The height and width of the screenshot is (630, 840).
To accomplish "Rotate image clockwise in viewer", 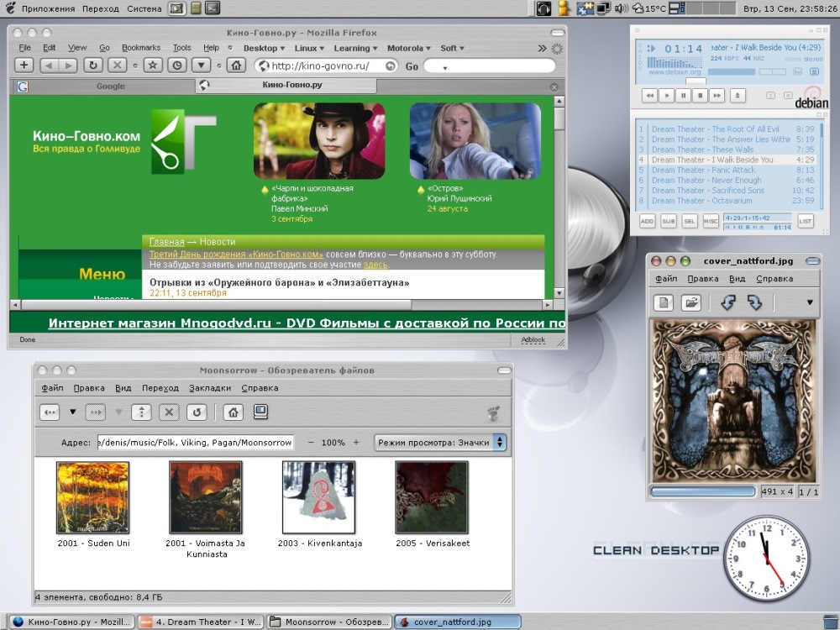I will coord(755,302).
